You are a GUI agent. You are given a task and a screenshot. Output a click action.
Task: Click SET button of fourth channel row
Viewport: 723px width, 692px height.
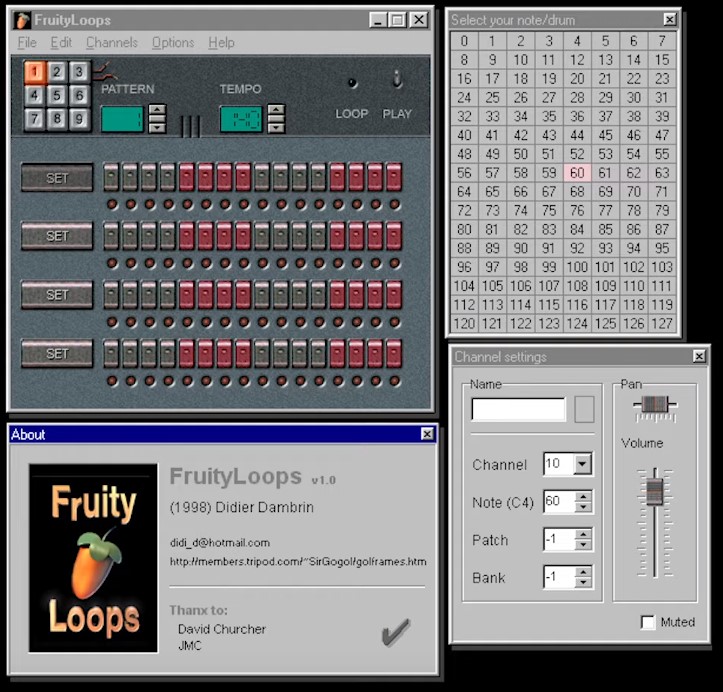coord(57,354)
